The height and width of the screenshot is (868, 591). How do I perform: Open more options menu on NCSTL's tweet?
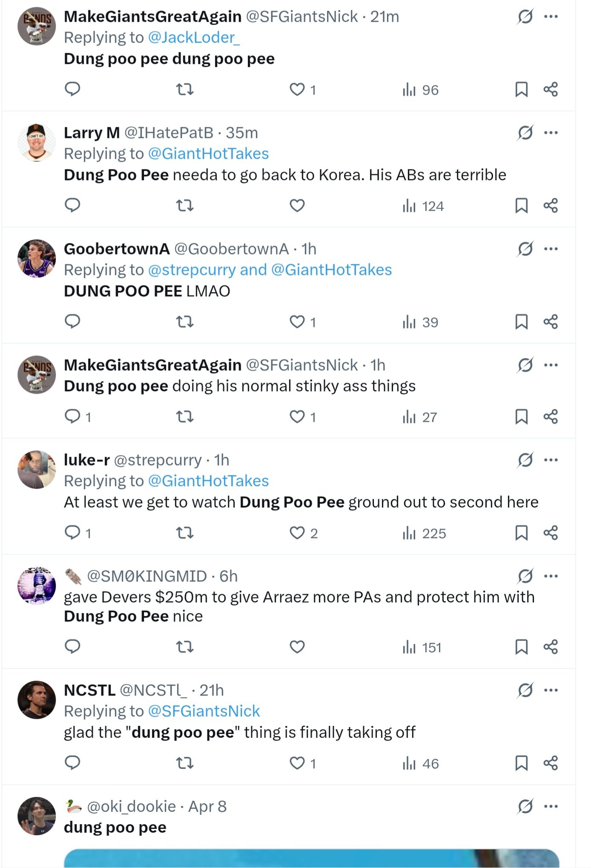click(551, 690)
